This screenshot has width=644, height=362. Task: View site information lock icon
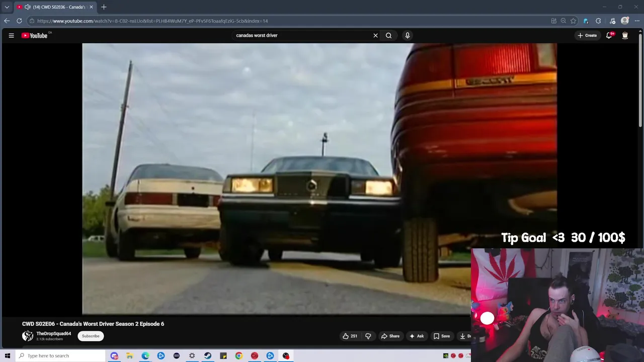(32, 21)
